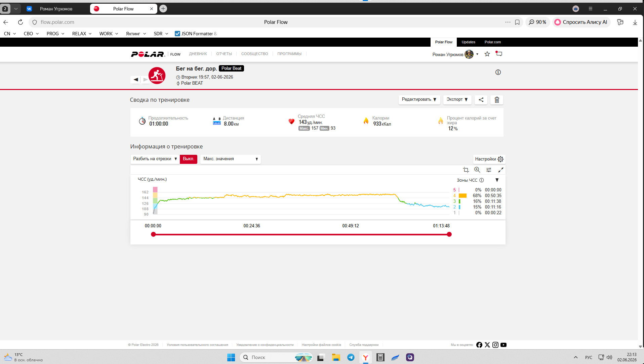Toggle the JSON Formatter bookmark checkbox
Viewport: 644px width, 364px height.
[177, 34]
